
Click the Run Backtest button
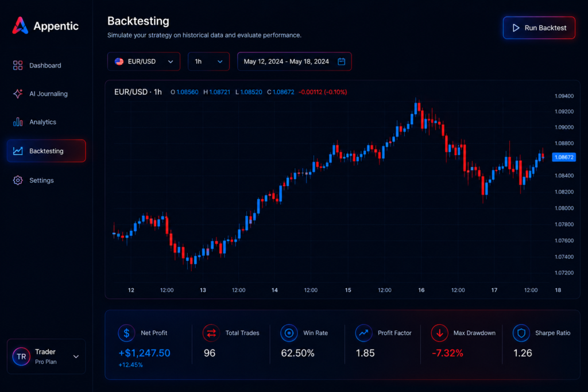coord(539,28)
